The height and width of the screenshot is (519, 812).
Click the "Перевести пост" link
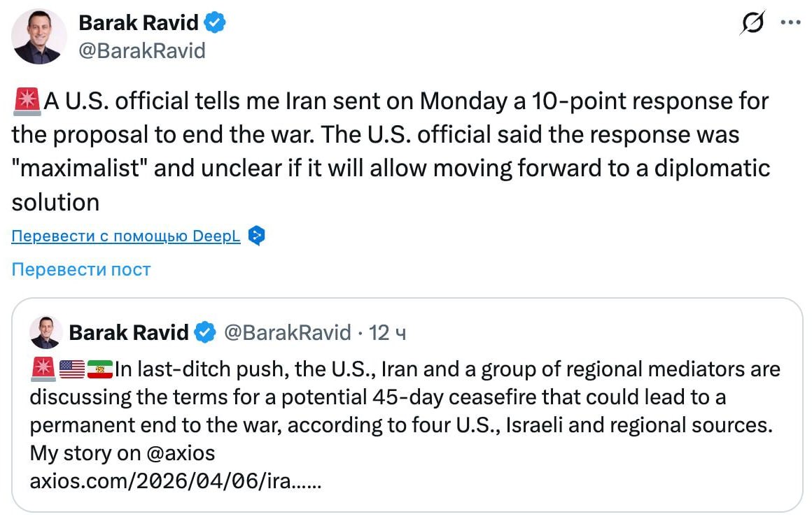pos(81,269)
